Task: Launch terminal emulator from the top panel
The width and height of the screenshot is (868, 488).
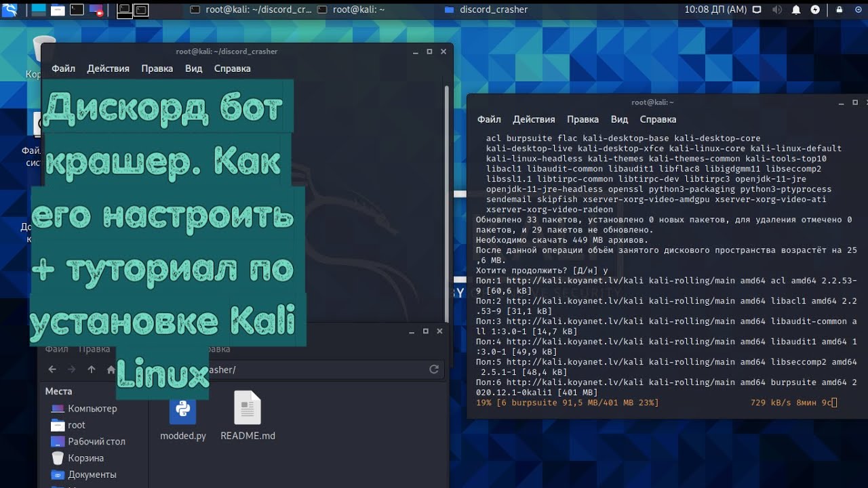Action: coord(77,9)
